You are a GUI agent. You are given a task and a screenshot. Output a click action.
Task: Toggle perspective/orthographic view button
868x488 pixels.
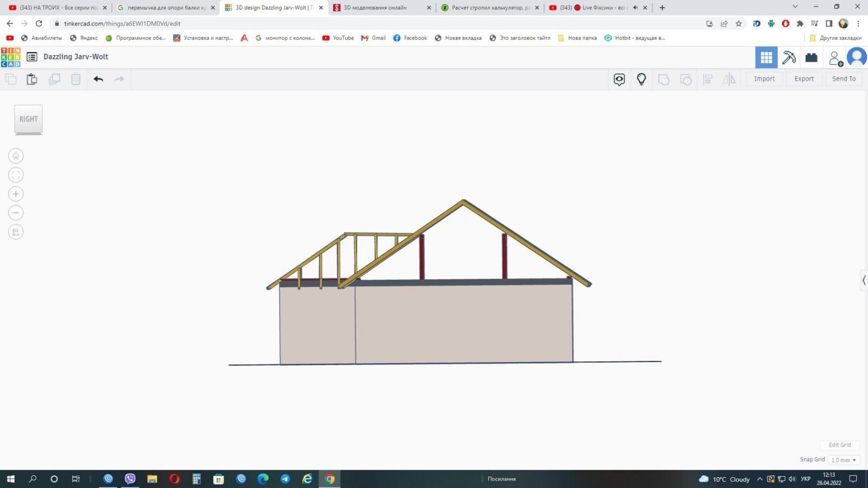pos(16,232)
